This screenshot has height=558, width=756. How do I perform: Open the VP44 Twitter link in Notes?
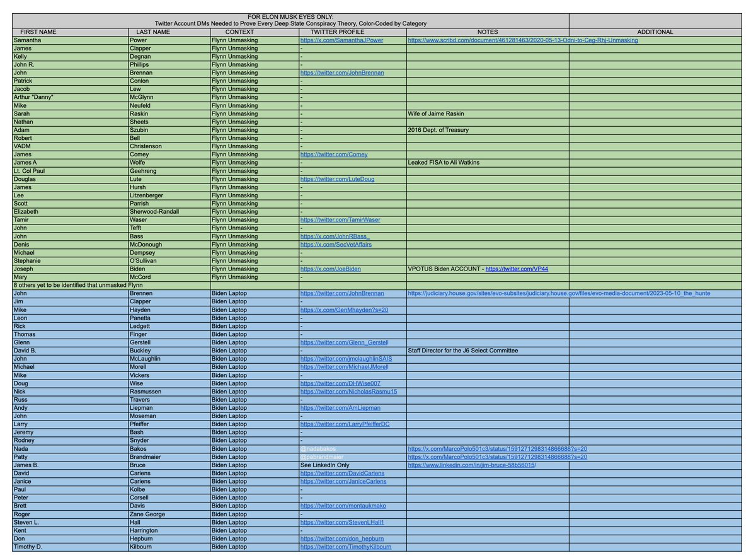coord(522,269)
